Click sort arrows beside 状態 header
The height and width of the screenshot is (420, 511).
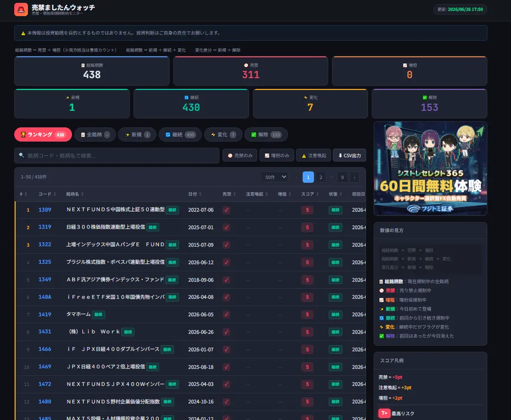341,194
